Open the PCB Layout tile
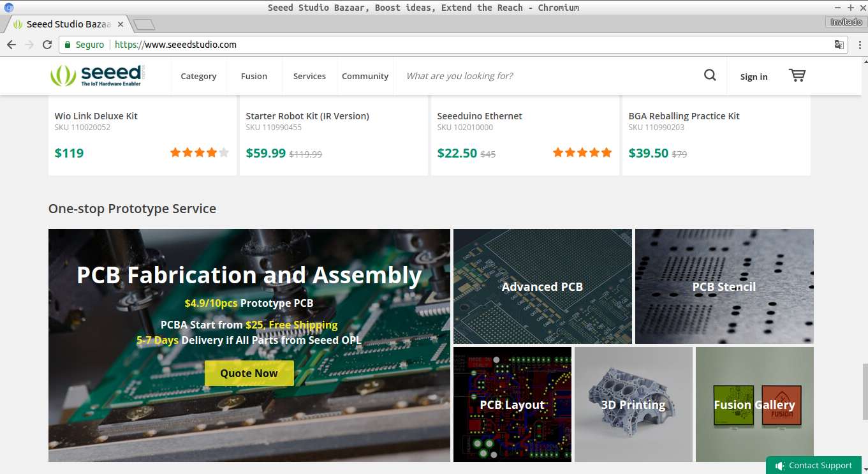This screenshot has width=868, height=474. 512,404
